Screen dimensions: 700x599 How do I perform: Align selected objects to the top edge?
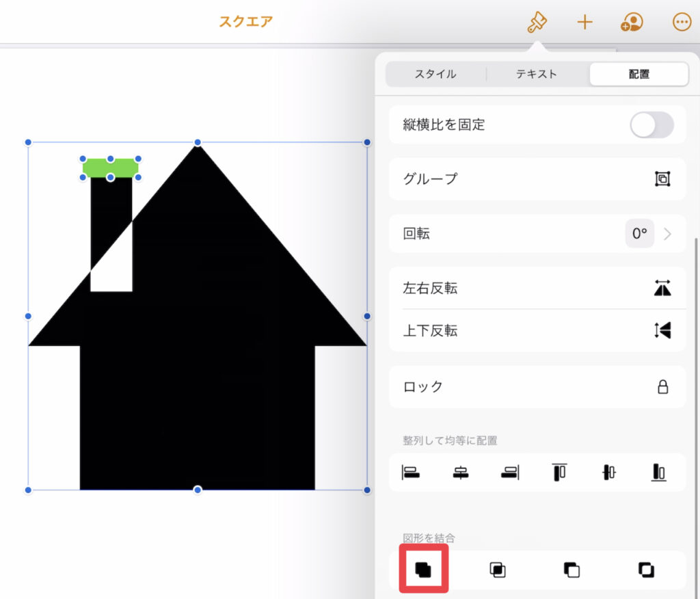point(559,472)
